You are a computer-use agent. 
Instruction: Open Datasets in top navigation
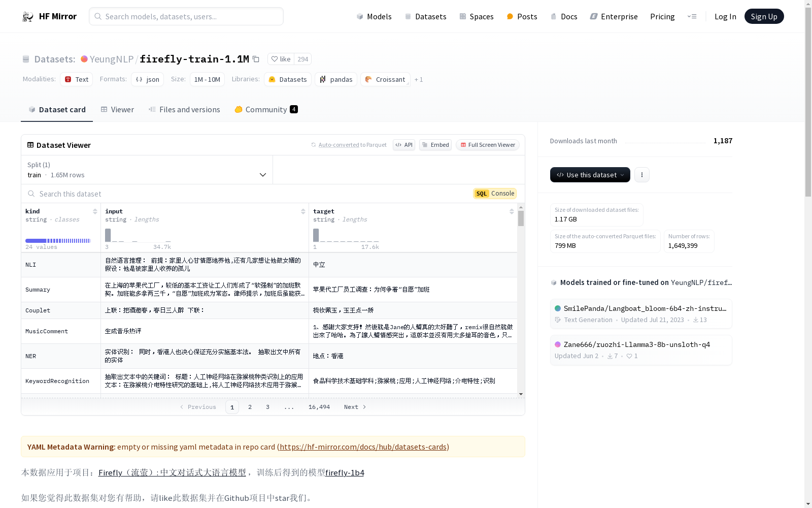425,17
